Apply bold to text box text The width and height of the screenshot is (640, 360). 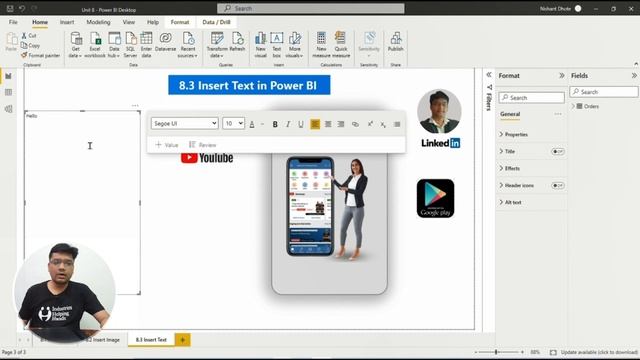coord(275,124)
